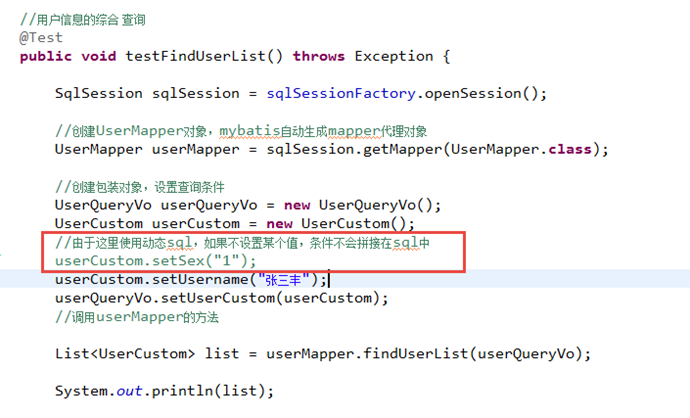Viewport: 690px width, 418px height.
Task: Click the "张三丰" string literal
Action: coord(283,280)
